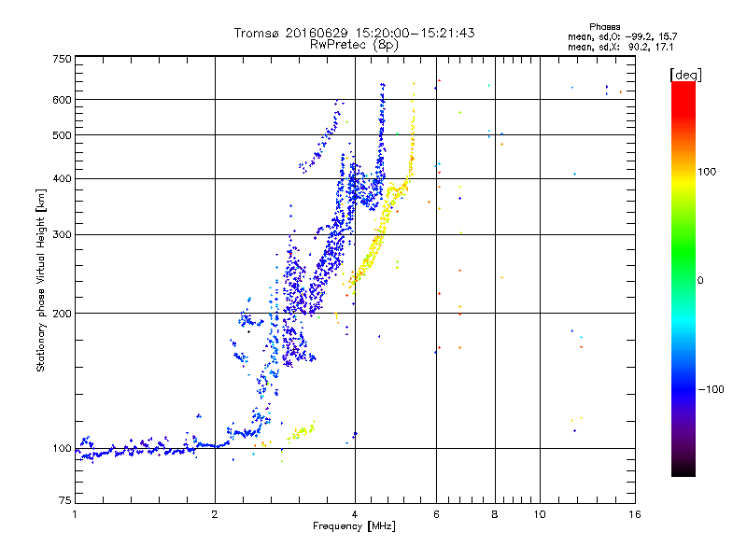Click the Phases header text
The height and width of the screenshot is (560, 747).
pyautogui.click(x=604, y=27)
